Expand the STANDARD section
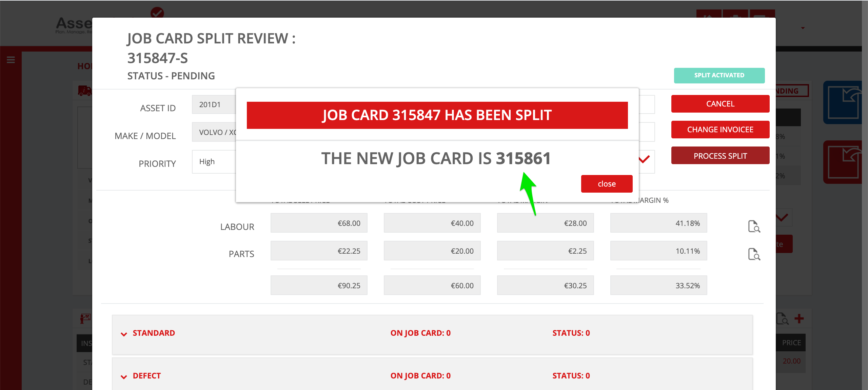Viewport: 868px width, 390px height. pyautogui.click(x=124, y=334)
